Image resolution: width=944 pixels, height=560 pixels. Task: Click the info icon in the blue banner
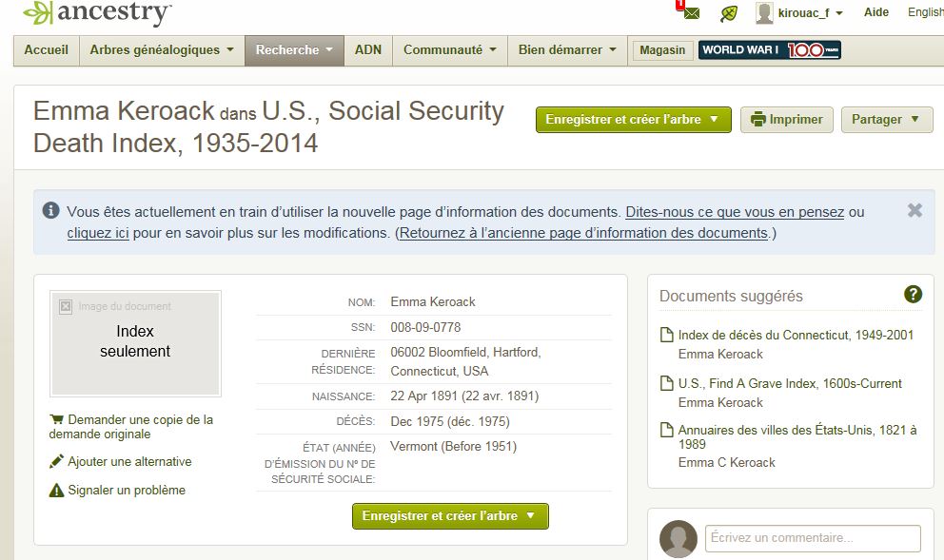pyautogui.click(x=51, y=210)
